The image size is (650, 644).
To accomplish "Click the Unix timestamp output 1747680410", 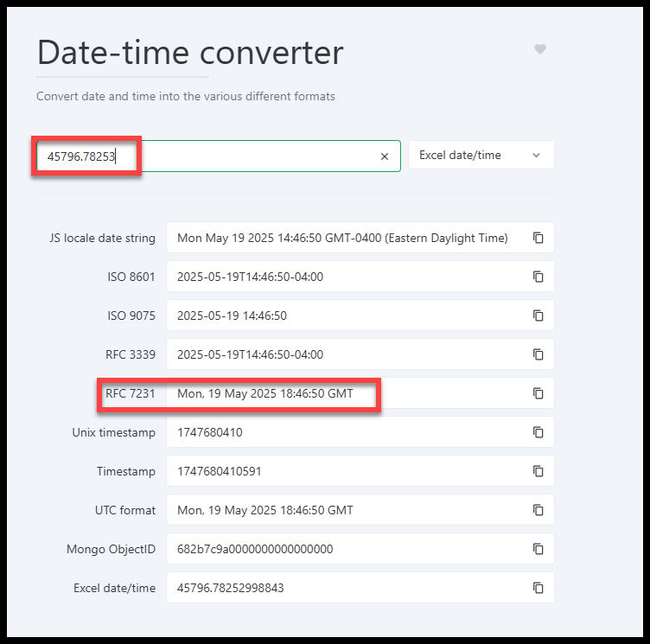I will (360, 432).
